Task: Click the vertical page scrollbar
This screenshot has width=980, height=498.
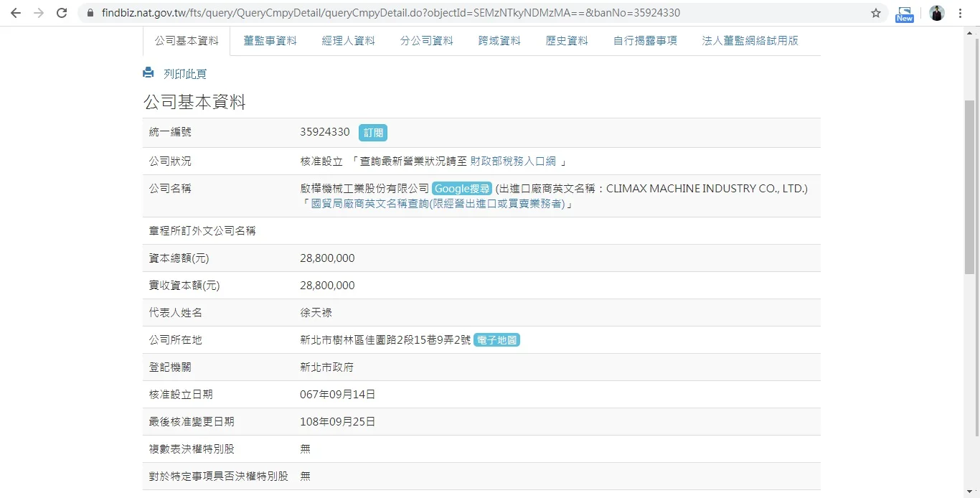Action: [x=969, y=187]
